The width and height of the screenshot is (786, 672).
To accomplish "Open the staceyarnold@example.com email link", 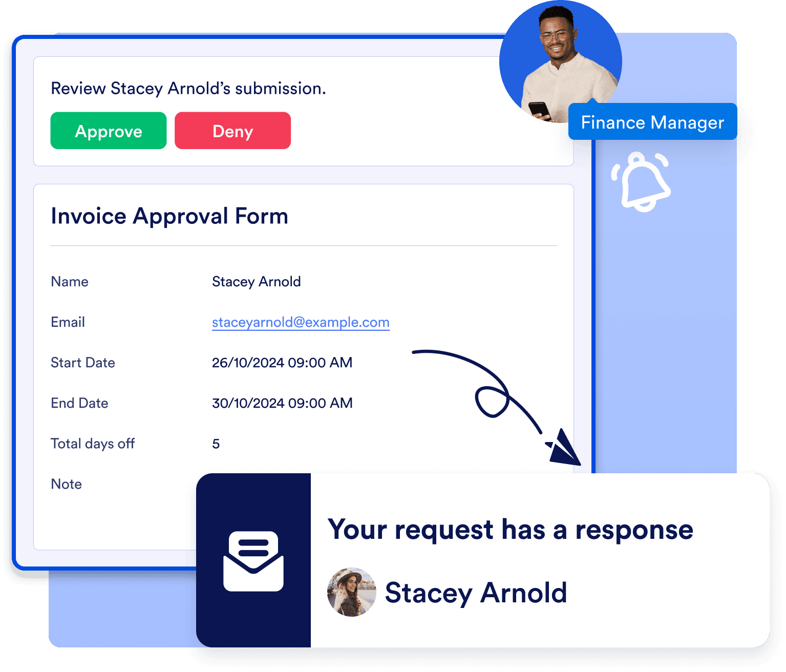I will tap(301, 322).
